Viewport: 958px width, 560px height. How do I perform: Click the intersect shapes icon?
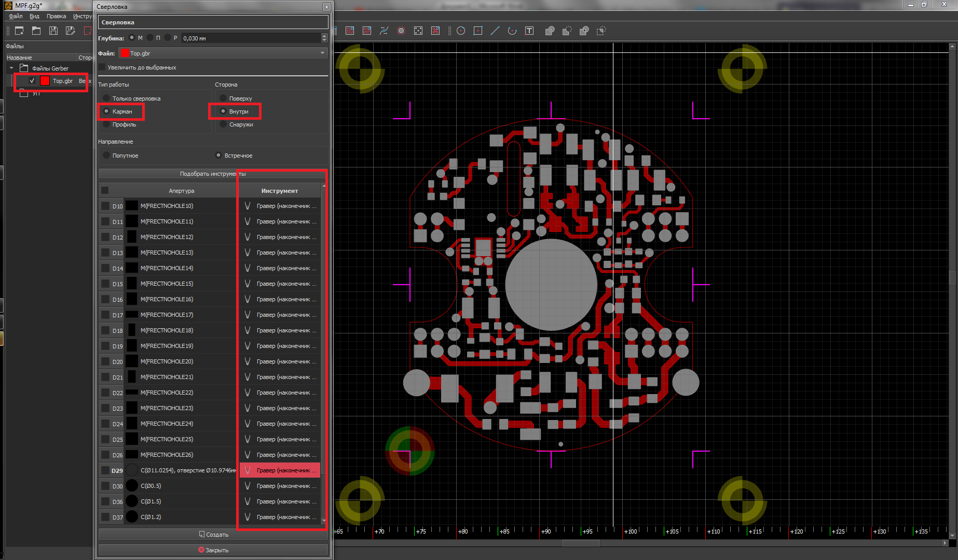[584, 31]
